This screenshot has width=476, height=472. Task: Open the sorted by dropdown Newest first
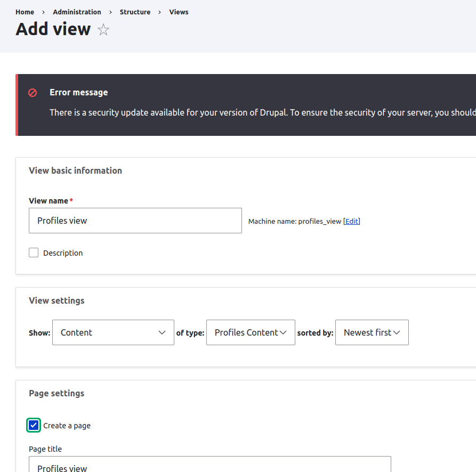click(x=372, y=332)
